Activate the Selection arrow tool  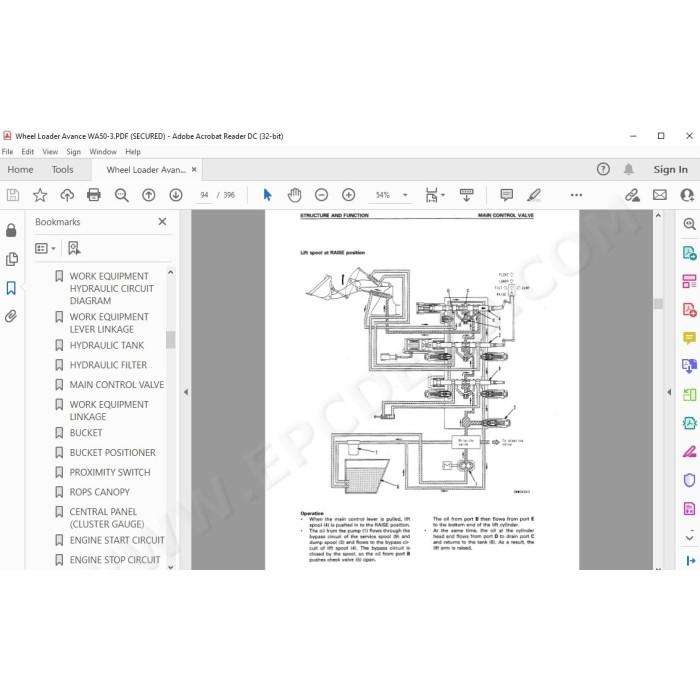point(267,195)
